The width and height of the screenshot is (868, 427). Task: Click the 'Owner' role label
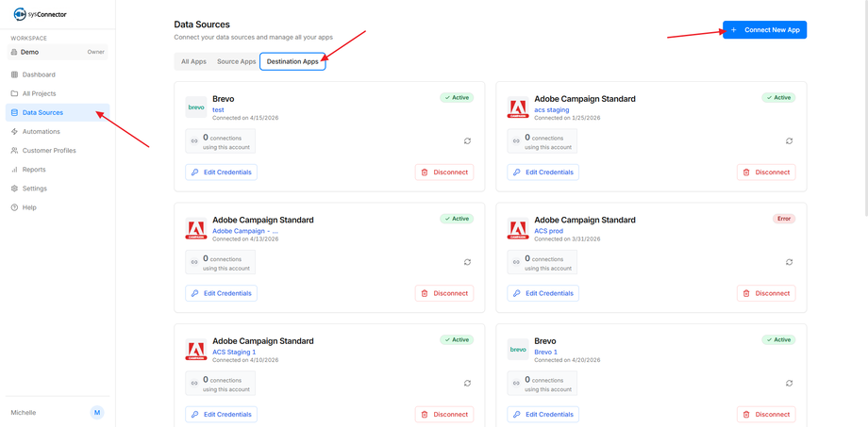(96, 52)
